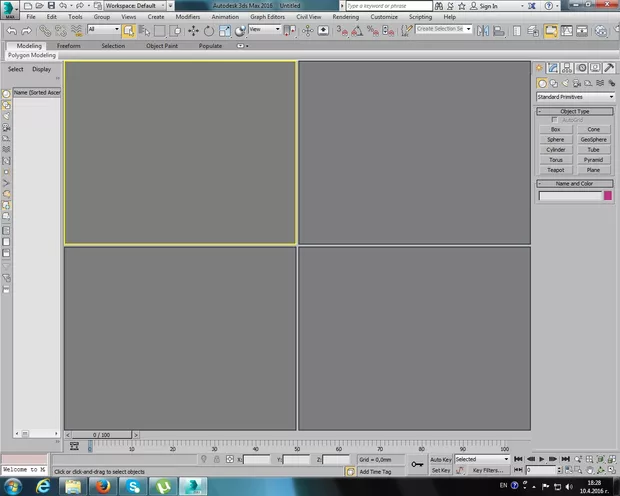This screenshot has width=620, height=496.
Task: Click the key lock icon in status bar
Action: tap(416, 464)
